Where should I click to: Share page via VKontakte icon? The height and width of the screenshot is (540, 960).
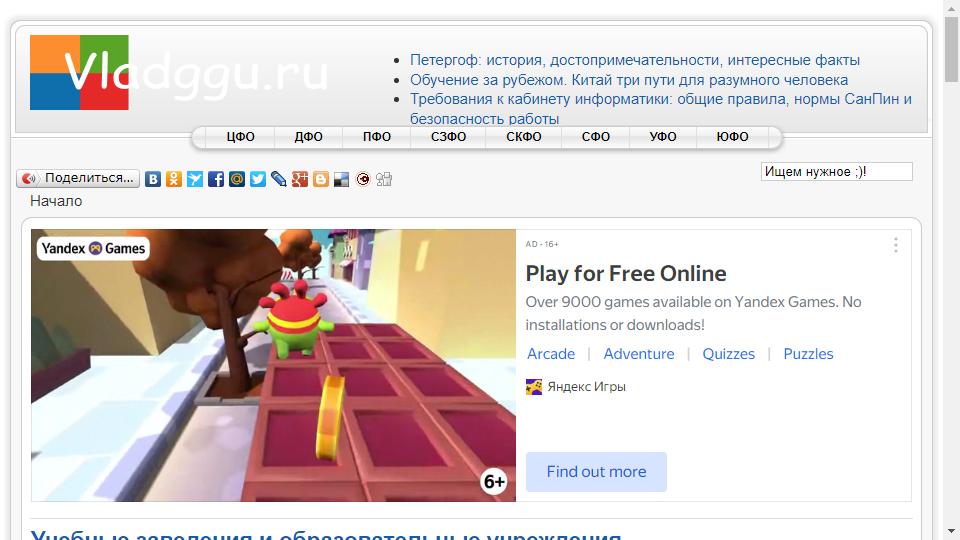(x=153, y=179)
